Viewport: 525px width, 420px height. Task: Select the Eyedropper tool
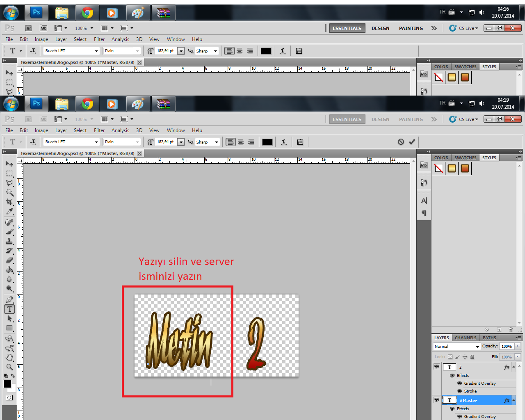(9, 211)
